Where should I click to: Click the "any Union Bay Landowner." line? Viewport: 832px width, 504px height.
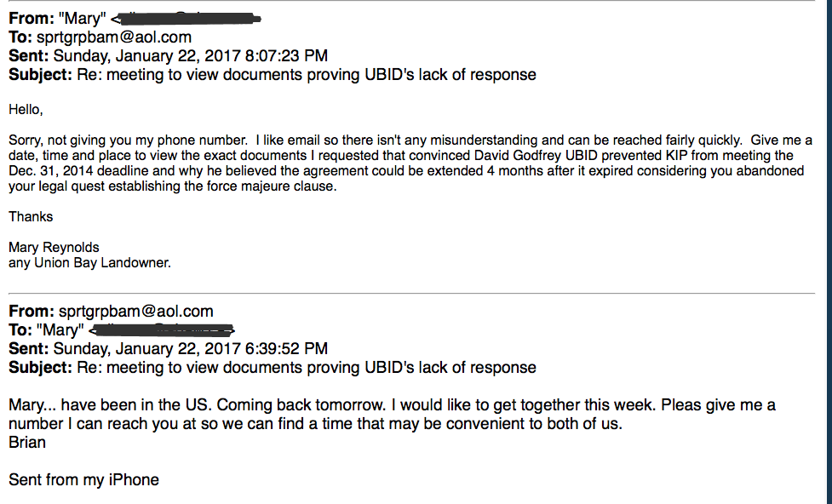pos(89,263)
